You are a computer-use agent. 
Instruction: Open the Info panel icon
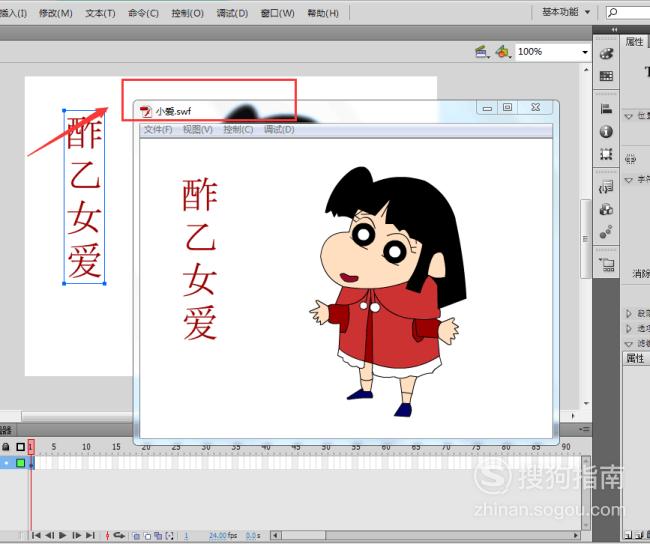[x=606, y=131]
